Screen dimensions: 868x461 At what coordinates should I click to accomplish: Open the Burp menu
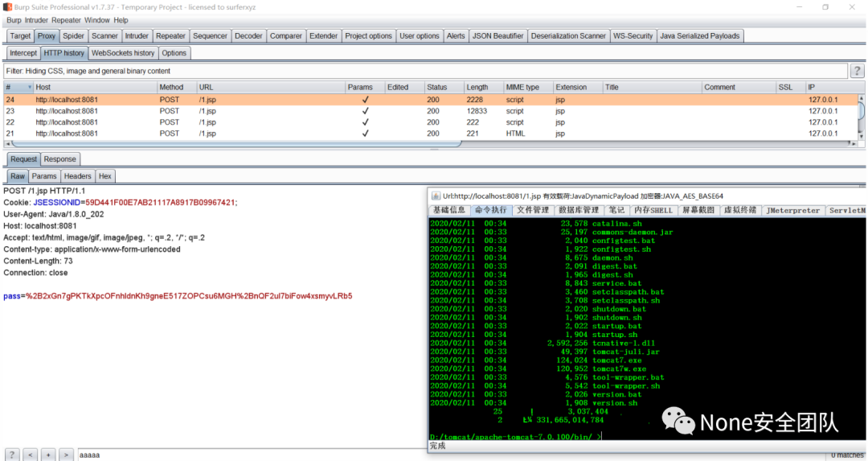point(14,20)
